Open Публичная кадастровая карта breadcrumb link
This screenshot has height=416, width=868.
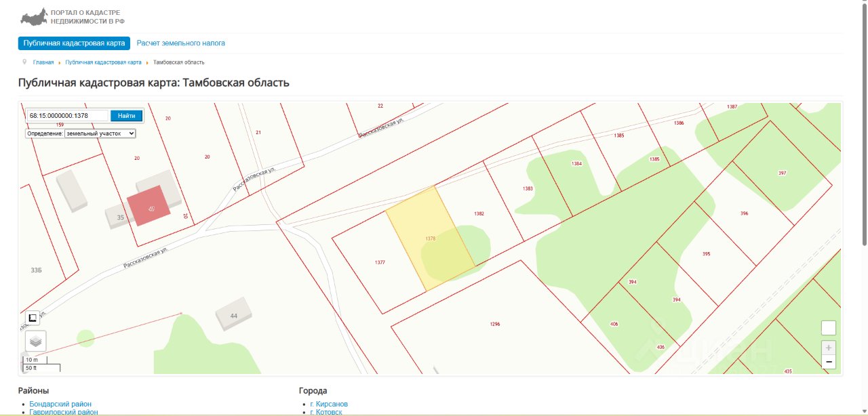point(103,62)
